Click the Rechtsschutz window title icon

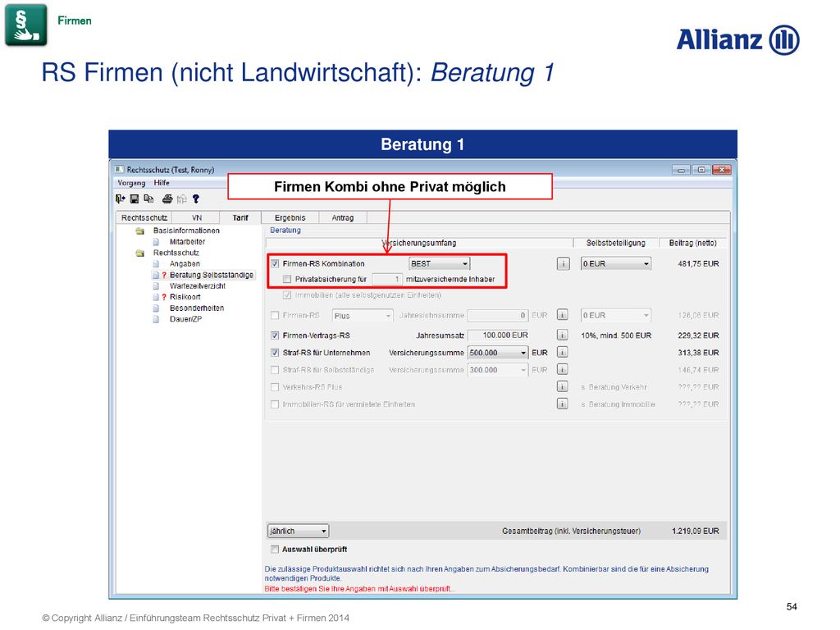[119, 169]
